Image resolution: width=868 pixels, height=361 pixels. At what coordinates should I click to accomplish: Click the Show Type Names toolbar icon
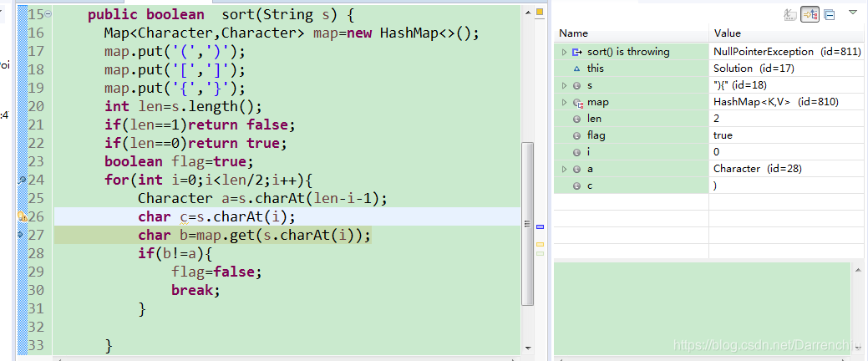(x=790, y=15)
